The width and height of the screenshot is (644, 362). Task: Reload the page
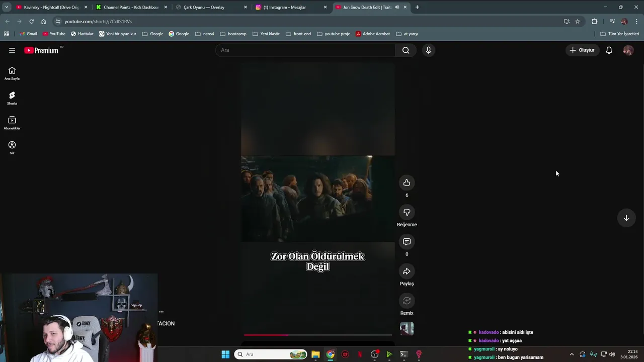pyautogui.click(x=31, y=21)
